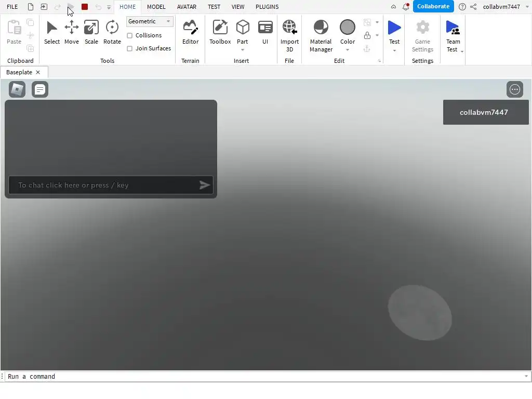
Task: Click the gray Color swatch
Action: tap(348, 28)
